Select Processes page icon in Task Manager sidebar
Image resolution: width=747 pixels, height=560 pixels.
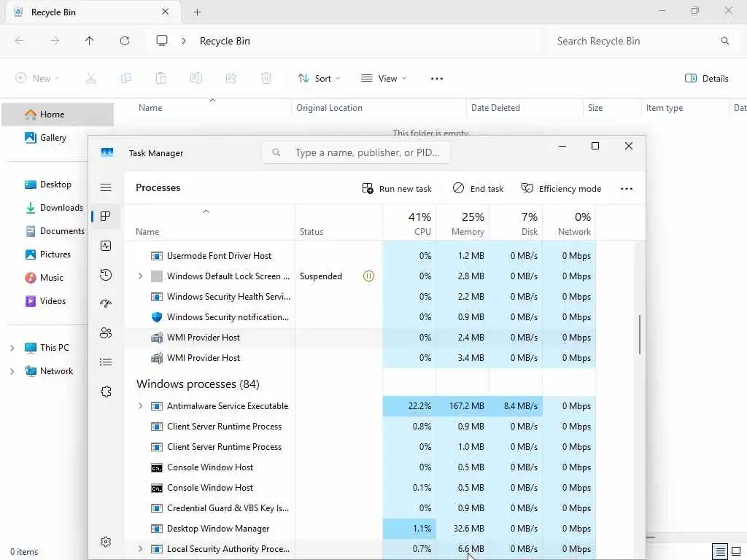(106, 216)
